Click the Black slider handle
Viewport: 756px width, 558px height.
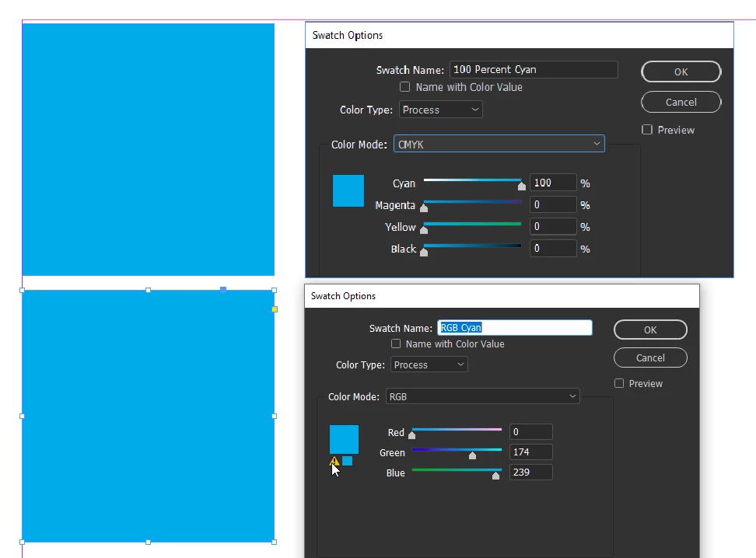click(x=424, y=252)
